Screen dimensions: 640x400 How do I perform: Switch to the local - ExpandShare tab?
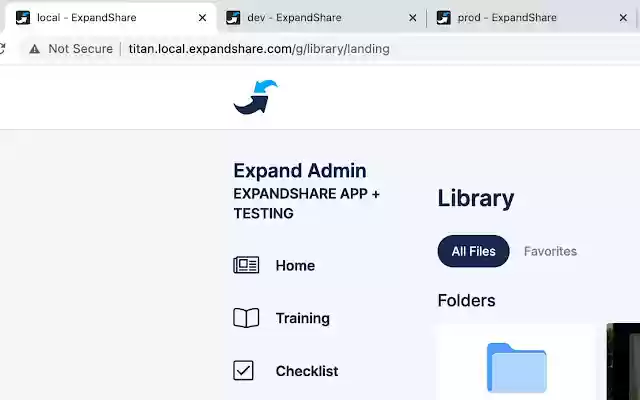(110, 18)
